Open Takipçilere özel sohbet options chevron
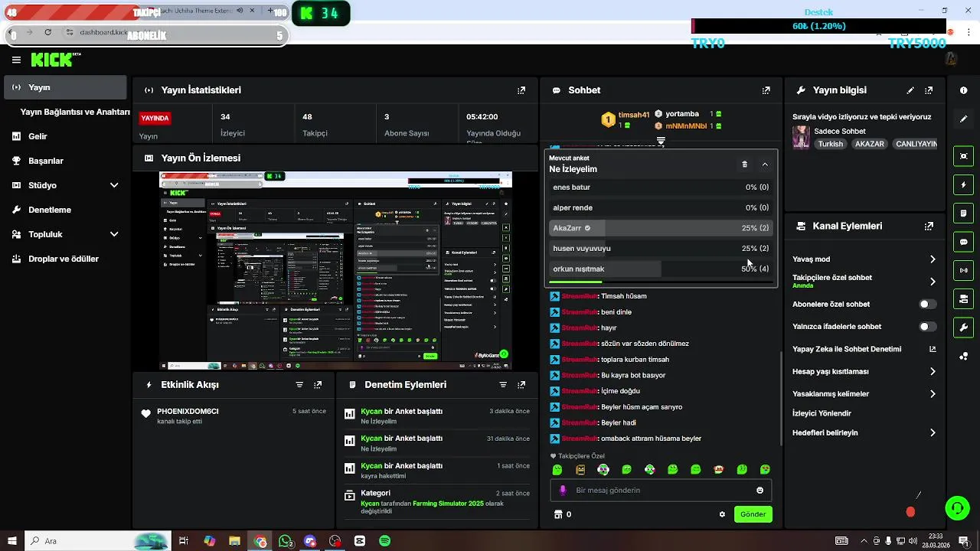Image resolution: width=980 pixels, height=551 pixels. (933, 282)
